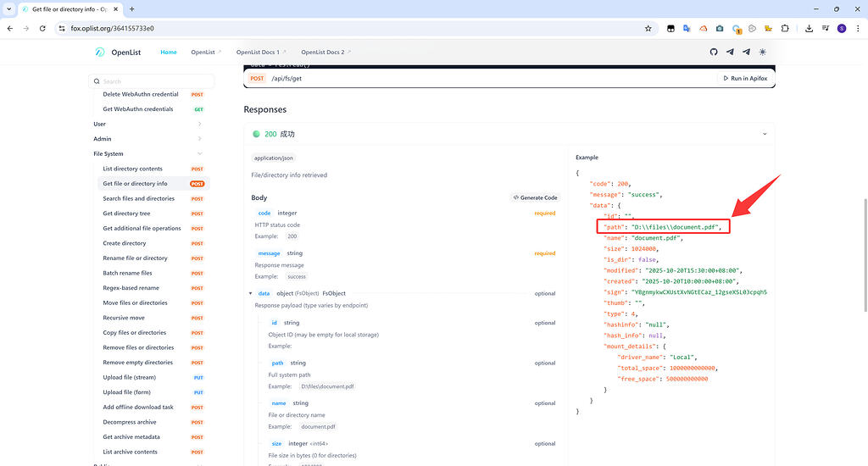868x466 pixels.
Task: Open the media control playlist icon
Action: (826, 28)
